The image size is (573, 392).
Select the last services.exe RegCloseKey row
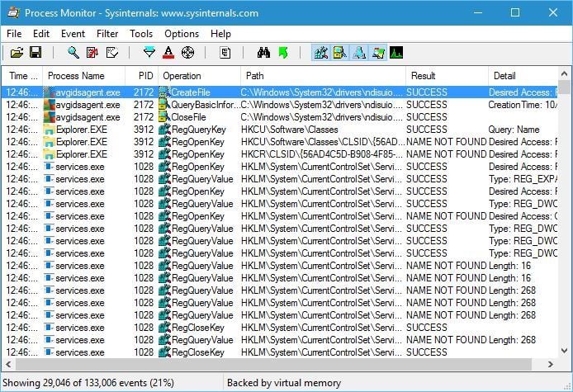(280, 352)
